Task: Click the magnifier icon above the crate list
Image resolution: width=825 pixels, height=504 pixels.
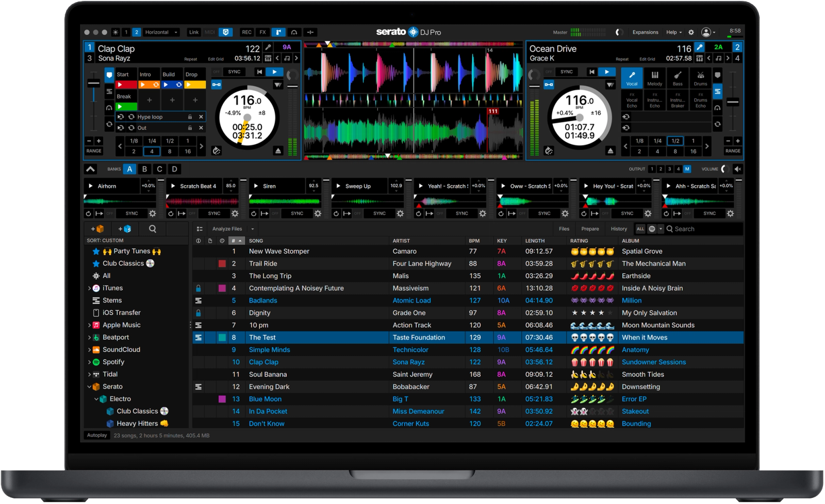Action: (153, 229)
